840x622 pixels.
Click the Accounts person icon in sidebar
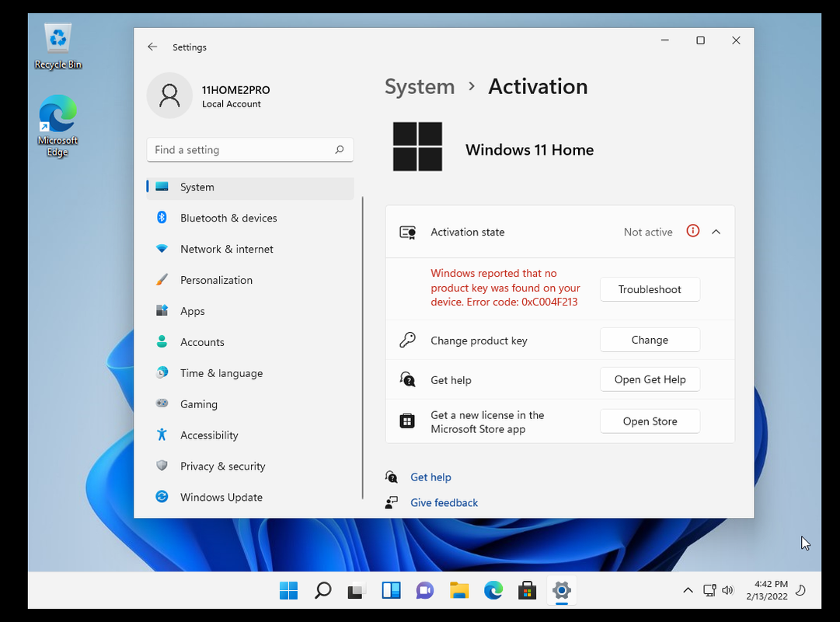pyautogui.click(x=162, y=341)
